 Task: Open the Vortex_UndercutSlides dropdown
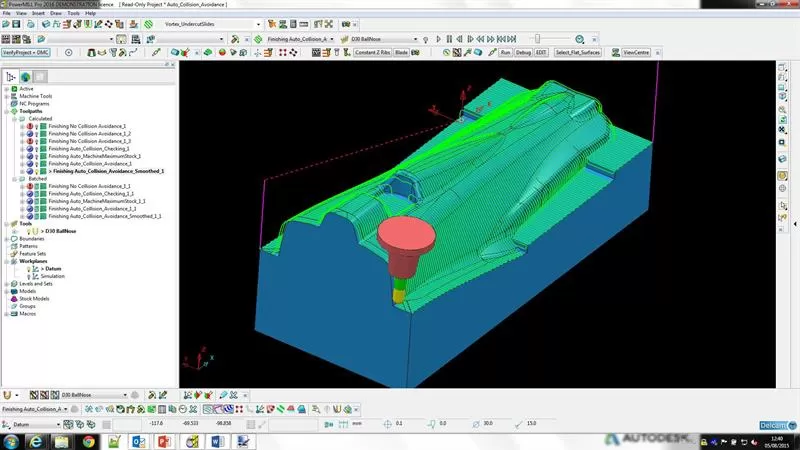(x=258, y=24)
